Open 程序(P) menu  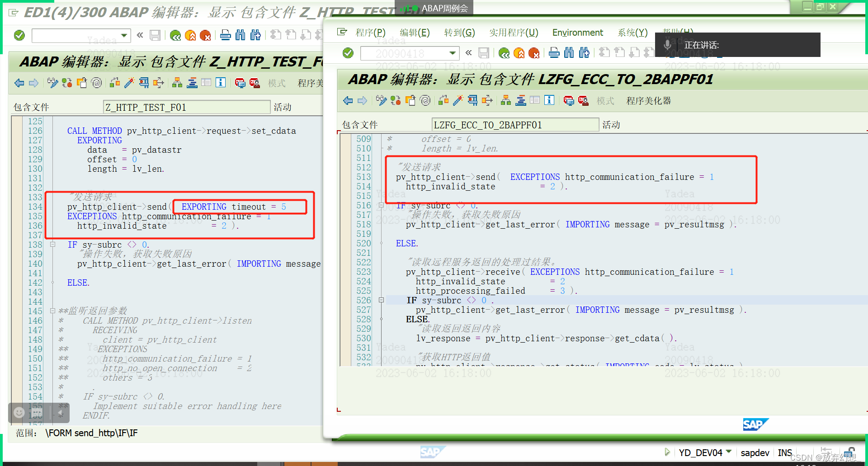point(370,33)
